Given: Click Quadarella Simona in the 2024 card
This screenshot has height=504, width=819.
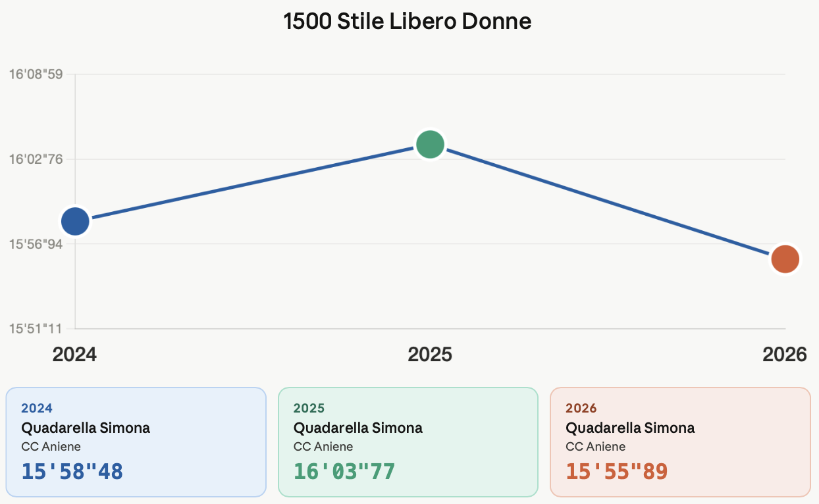Looking at the screenshot, I should coord(86,428).
